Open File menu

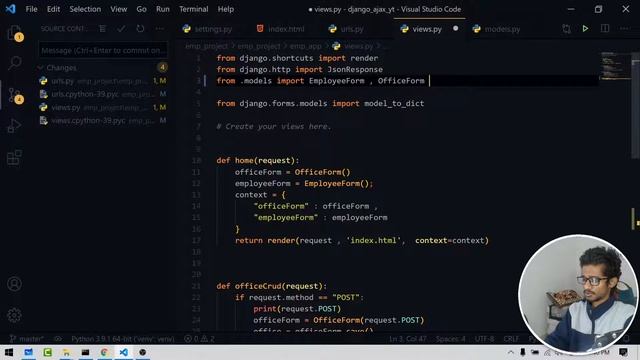click(31, 9)
